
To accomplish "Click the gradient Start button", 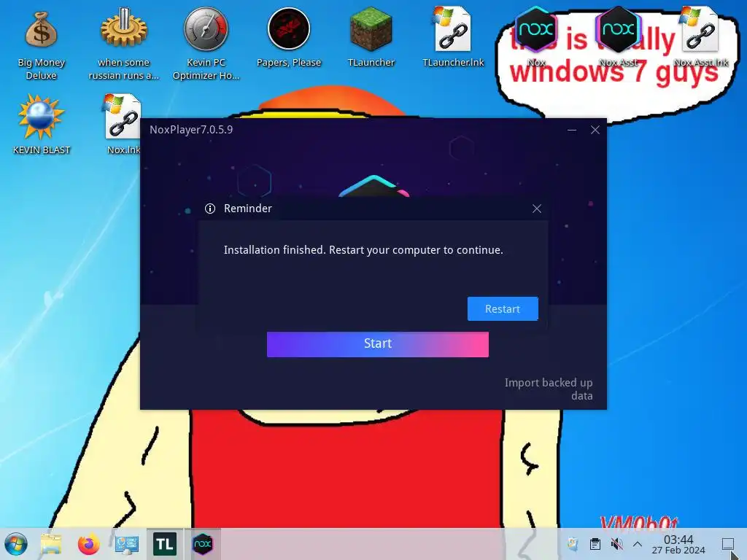I will (x=378, y=344).
